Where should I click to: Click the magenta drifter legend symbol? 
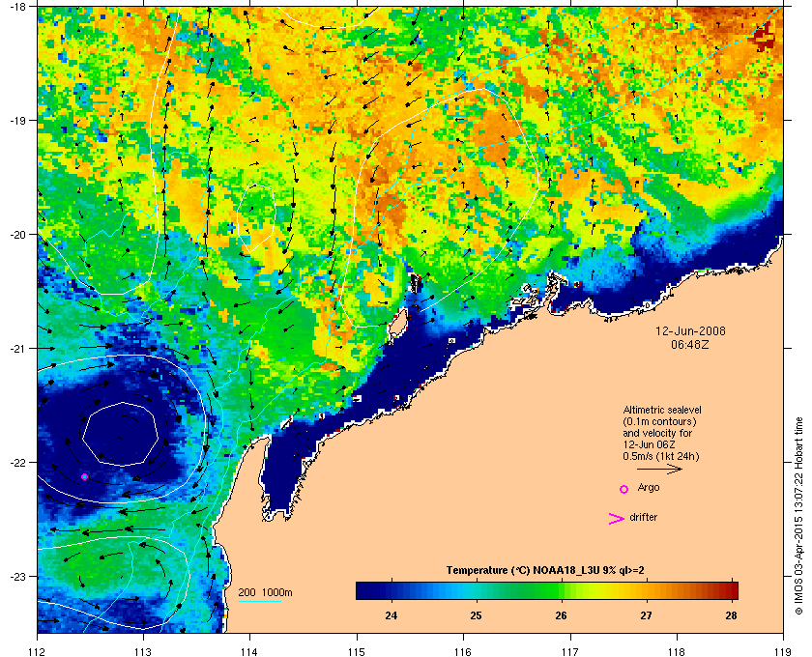pos(617,519)
